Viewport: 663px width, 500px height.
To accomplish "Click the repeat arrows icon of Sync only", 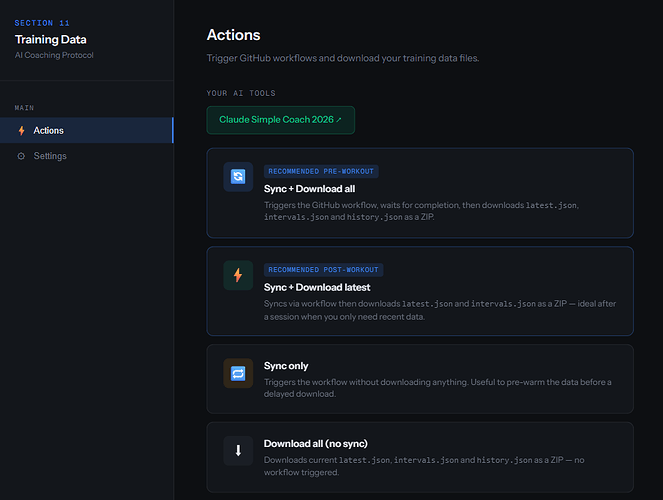I will tap(238, 373).
